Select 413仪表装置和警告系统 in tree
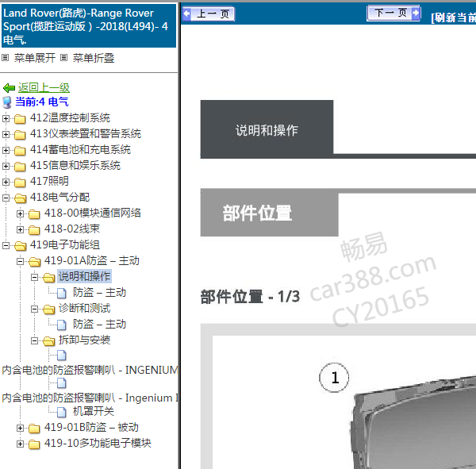 [x=86, y=133]
